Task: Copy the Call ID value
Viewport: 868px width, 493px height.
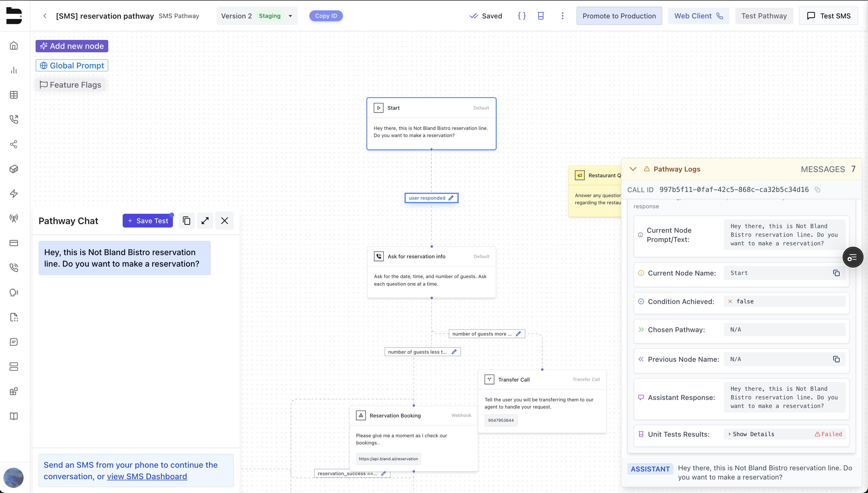Action: pos(817,190)
